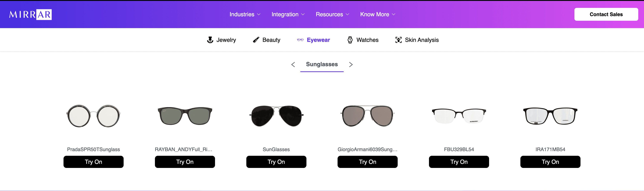Open the Ray-Ban green lens sunglasses image
644x191 pixels.
pyautogui.click(x=185, y=116)
